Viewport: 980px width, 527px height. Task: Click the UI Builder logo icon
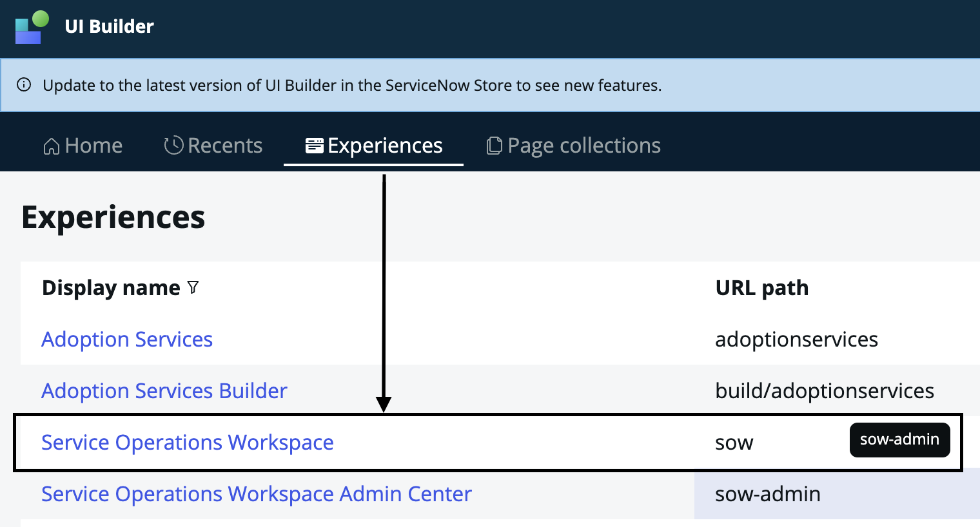coord(32,27)
